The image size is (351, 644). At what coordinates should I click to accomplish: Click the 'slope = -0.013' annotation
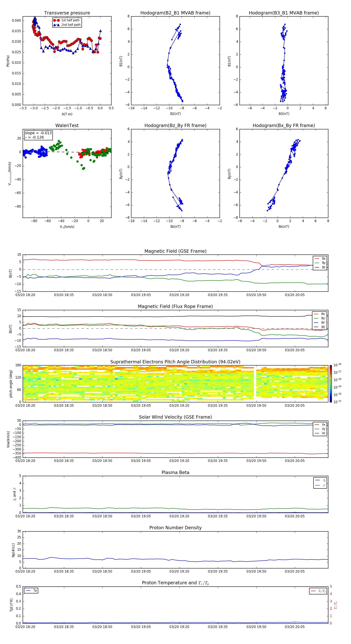coord(38,133)
